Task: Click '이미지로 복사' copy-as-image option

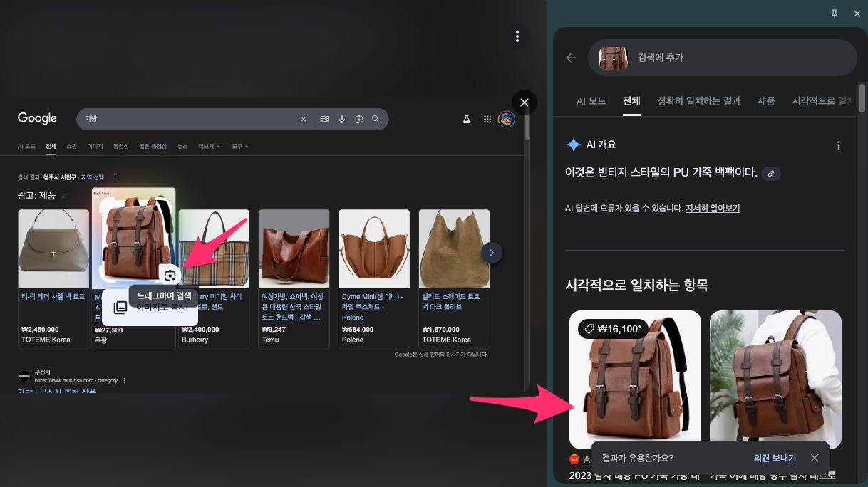Action: [x=150, y=307]
